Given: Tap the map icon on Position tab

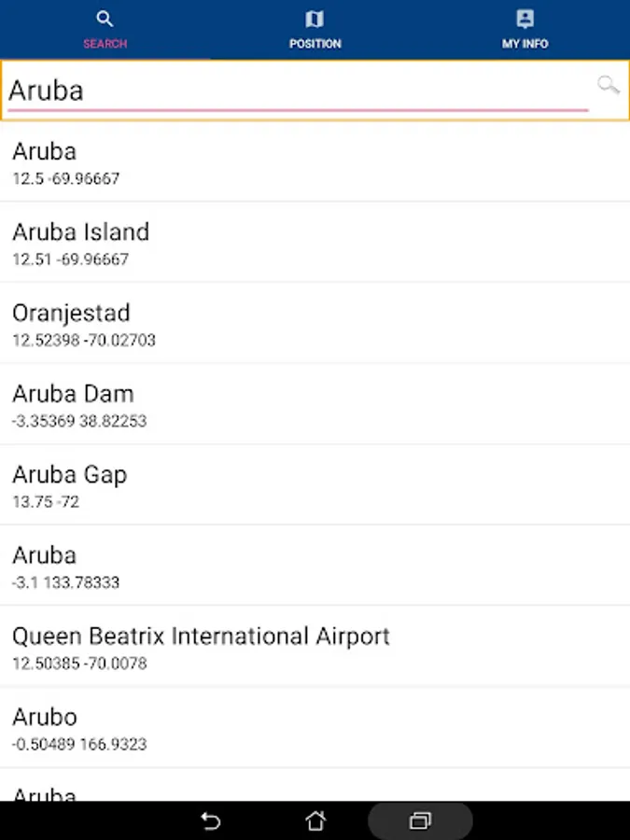Looking at the screenshot, I should 315,20.
